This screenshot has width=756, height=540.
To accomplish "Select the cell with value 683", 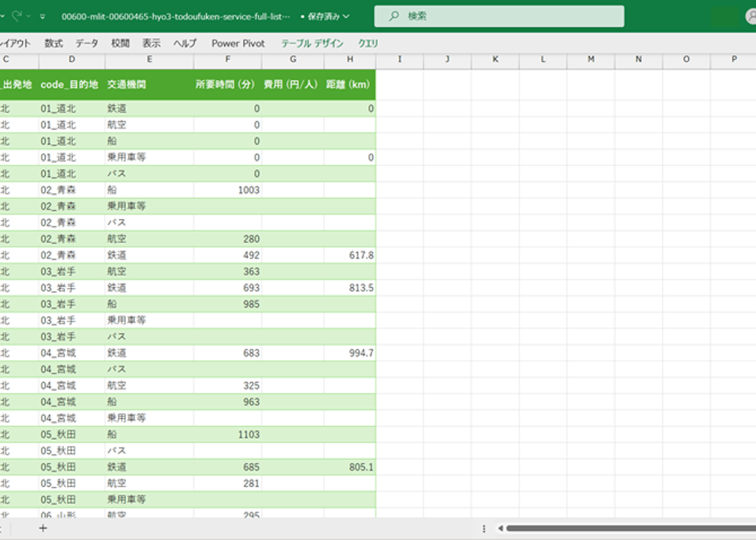I will coord(227,353).
